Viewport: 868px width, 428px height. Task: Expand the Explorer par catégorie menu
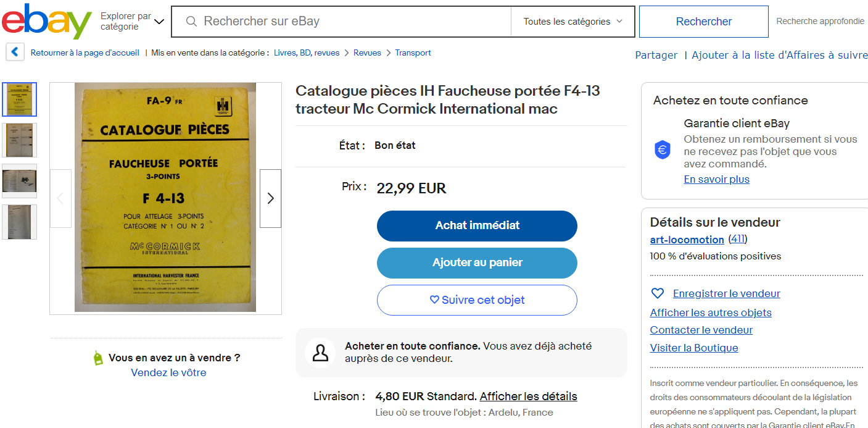pyautogui.click(x=133, y=22)
